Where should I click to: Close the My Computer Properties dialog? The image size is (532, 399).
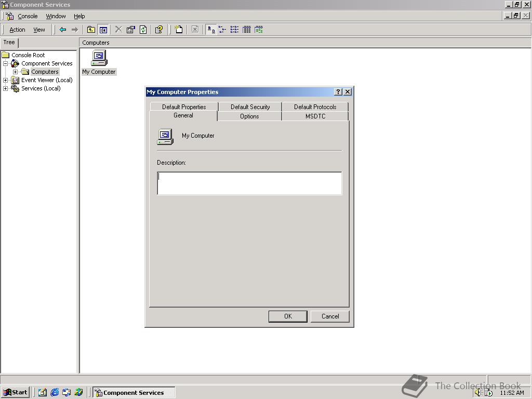pyautogui.click(x=348, y=92)
